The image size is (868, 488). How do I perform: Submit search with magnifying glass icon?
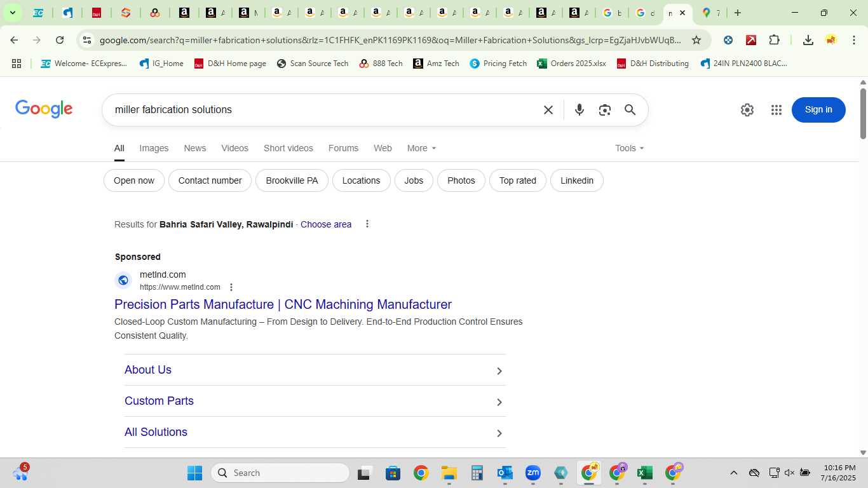pos(630,110)
